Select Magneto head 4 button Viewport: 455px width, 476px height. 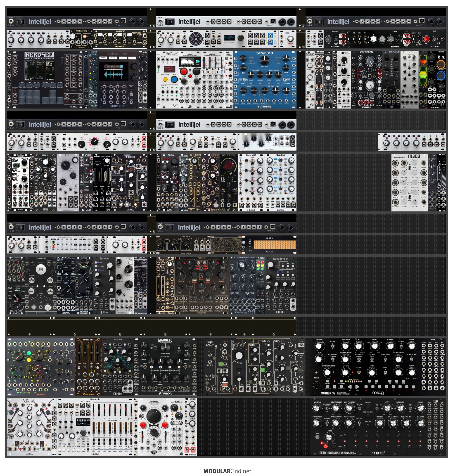(x=179, y=367)
